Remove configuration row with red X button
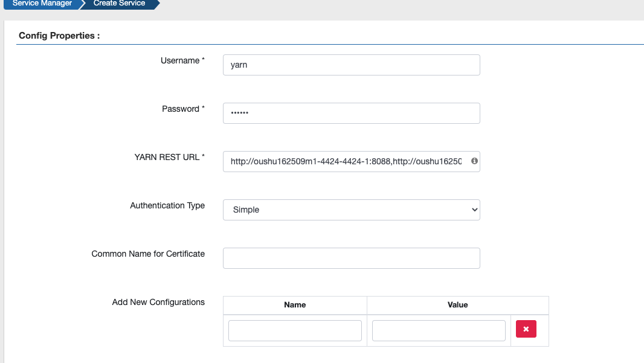Screen dimensions: 644x363 (526, 329)
